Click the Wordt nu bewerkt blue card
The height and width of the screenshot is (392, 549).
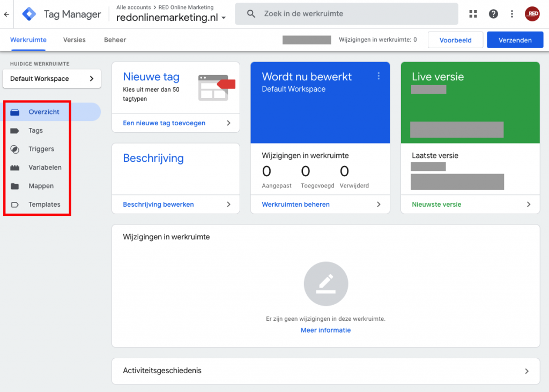[320, 103]
